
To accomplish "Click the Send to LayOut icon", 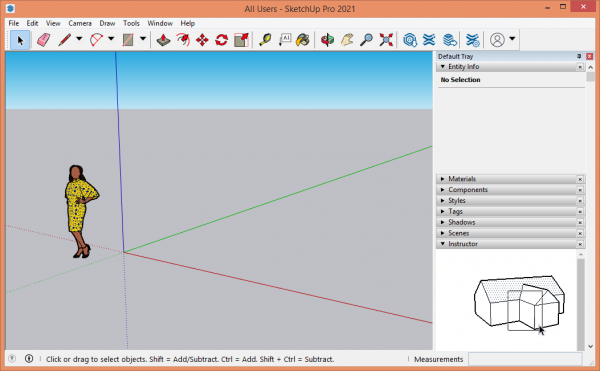I will (450, 40).
